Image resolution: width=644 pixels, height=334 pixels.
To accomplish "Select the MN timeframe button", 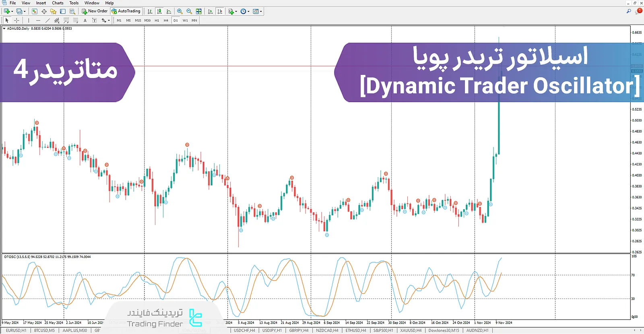I will pos(194,20).
